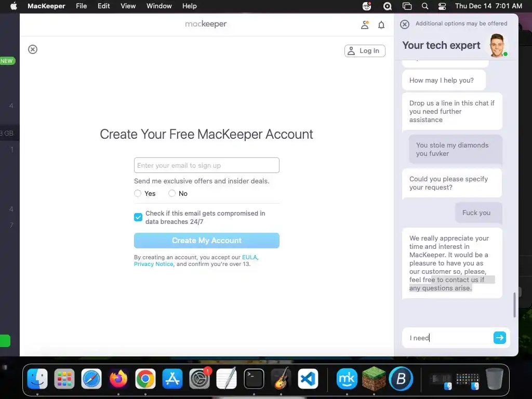Launch Firefox from the Dock
This screenshot has height=399, width=532.
[118, 379]
